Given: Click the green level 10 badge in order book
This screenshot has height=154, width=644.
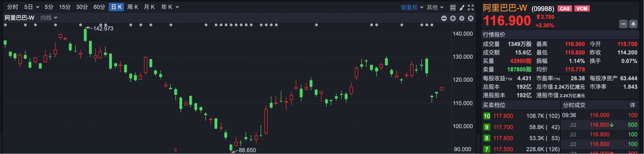Looking at the screenshot, I should point(487,116).
